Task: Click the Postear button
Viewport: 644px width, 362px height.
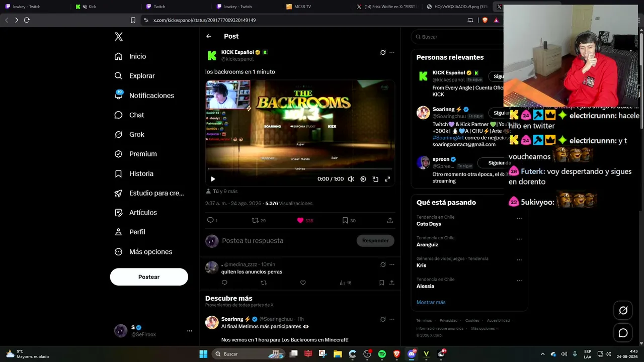Action: 149,277
